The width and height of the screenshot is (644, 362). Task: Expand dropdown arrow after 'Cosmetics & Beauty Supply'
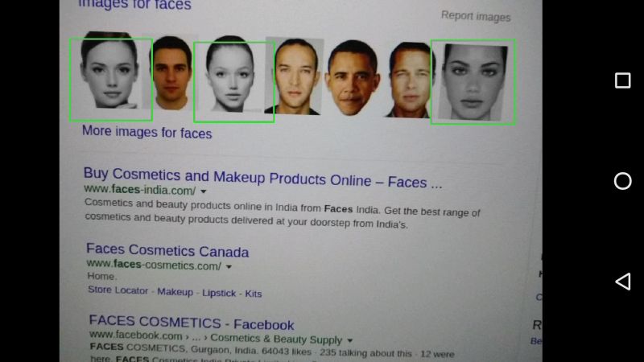(x=350, y=340)
